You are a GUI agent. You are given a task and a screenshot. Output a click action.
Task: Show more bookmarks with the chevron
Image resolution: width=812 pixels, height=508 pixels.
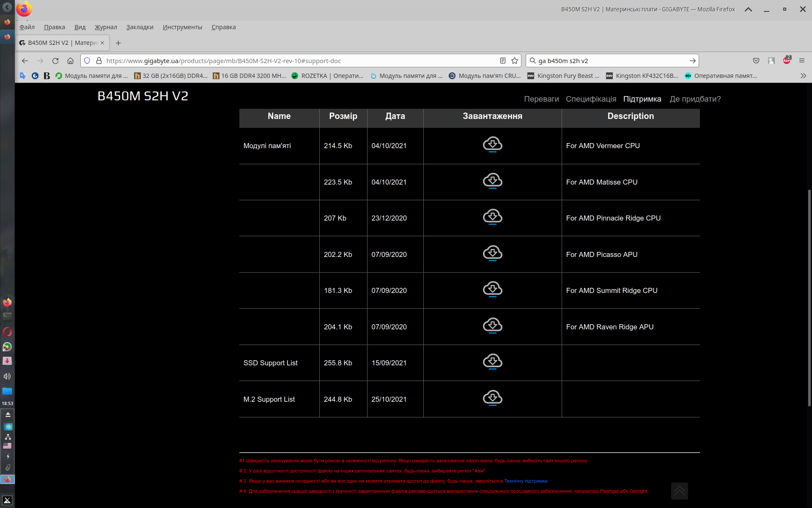pyautogui.click(x=803, y=76)
